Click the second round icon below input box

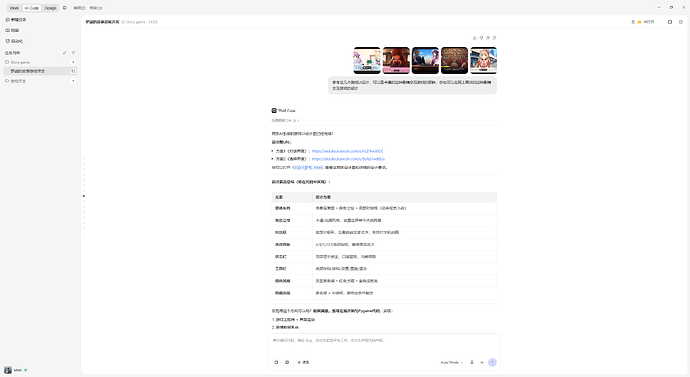point(287,362)
